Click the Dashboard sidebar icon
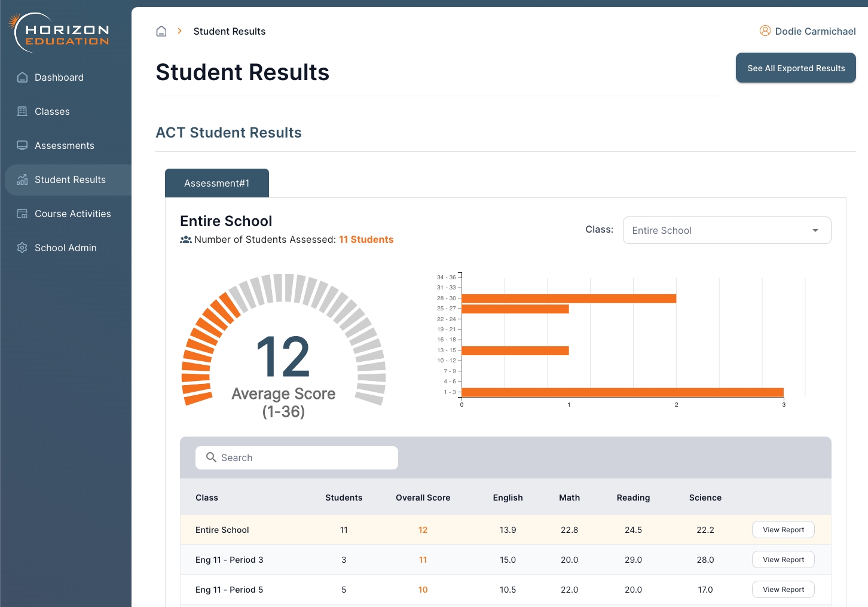868x607 pixels. 22,77
